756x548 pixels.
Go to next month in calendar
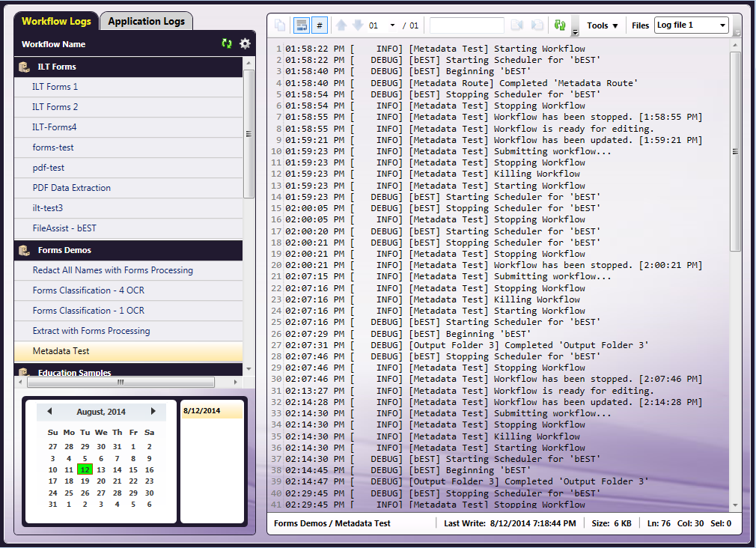point(153,412)
